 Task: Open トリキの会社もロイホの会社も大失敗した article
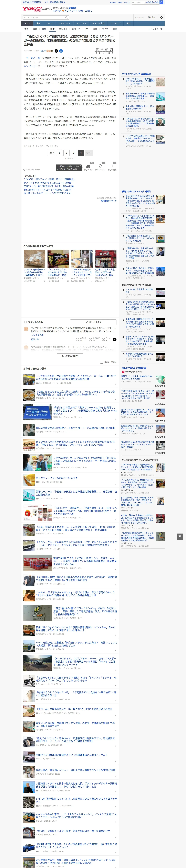pyautogui.click(x=76, y=377)
